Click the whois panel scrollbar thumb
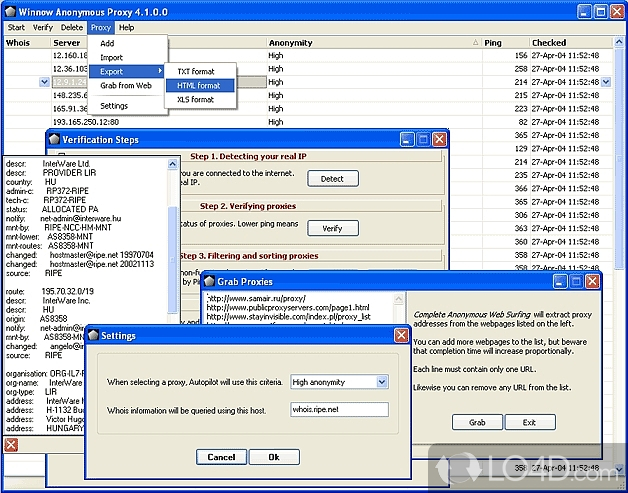Image resolution: width=628 pixels, height=493 pixels. (x=173, y=260)
